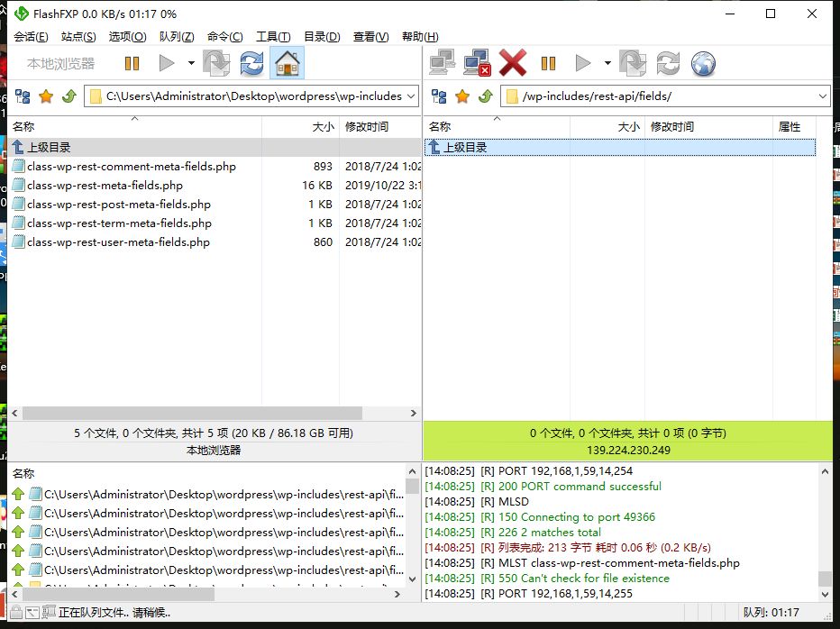840x629 pixels.
Task: Click the globe icon in remote toolbar
Action: tap(703, 63)
